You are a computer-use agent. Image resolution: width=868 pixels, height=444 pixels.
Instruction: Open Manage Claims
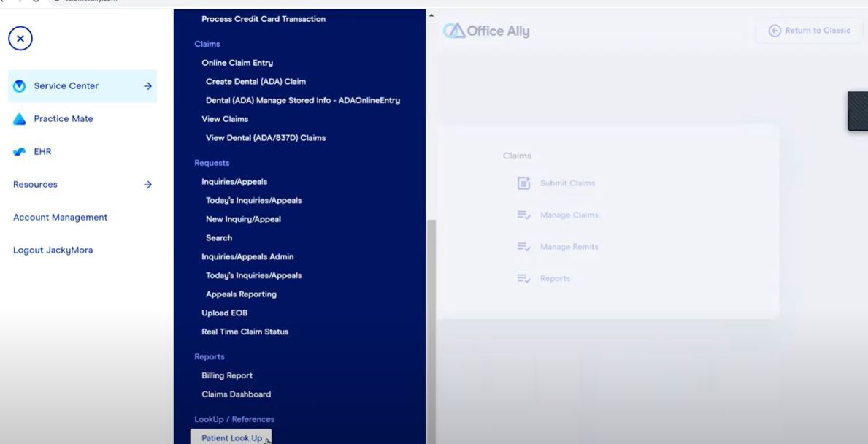point(569,215)
